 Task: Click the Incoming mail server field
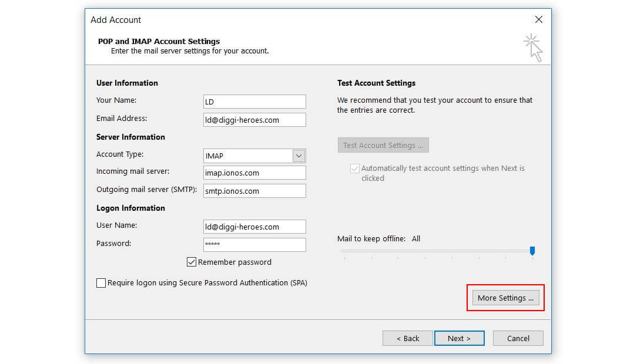pyautogui.click(x=254, y=173)
